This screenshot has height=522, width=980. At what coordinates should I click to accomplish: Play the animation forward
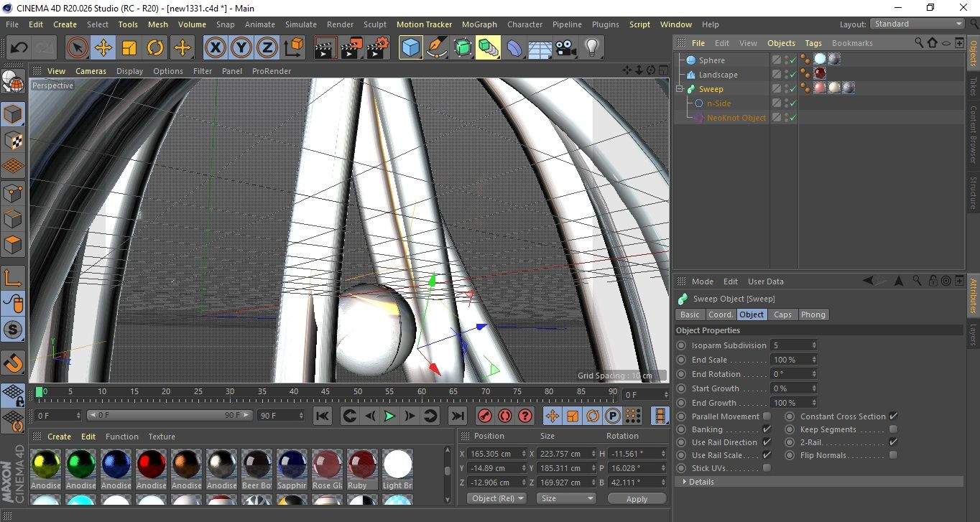pos(389,416)
